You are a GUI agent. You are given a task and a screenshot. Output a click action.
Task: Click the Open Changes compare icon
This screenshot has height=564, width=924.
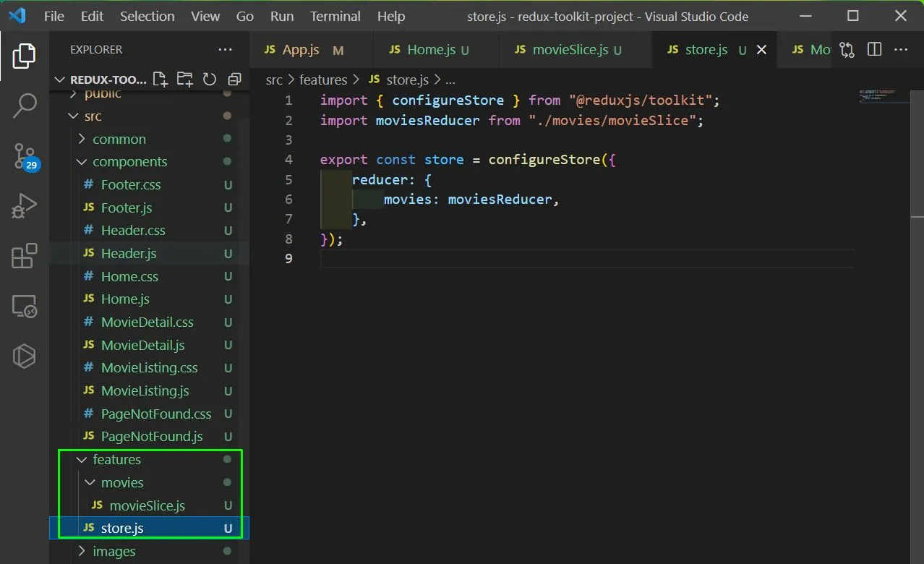(847, 49)
